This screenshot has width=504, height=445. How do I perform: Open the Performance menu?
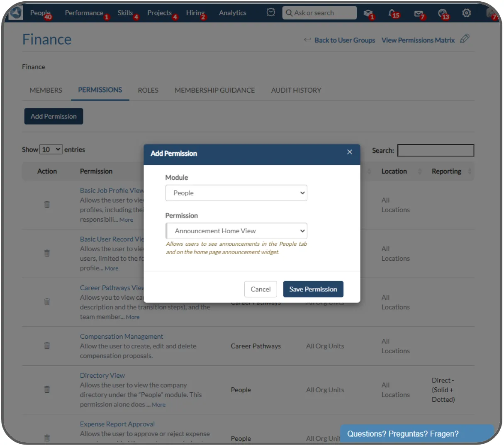click(84, 13)
